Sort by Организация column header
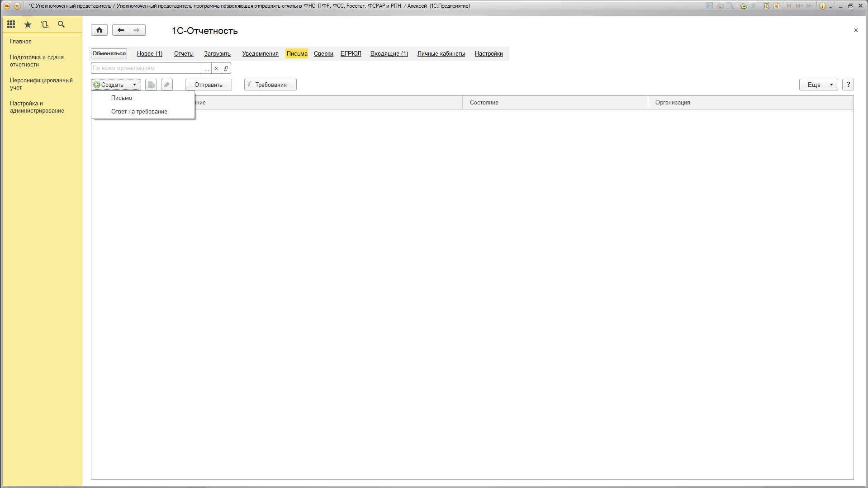 point(751,103)
